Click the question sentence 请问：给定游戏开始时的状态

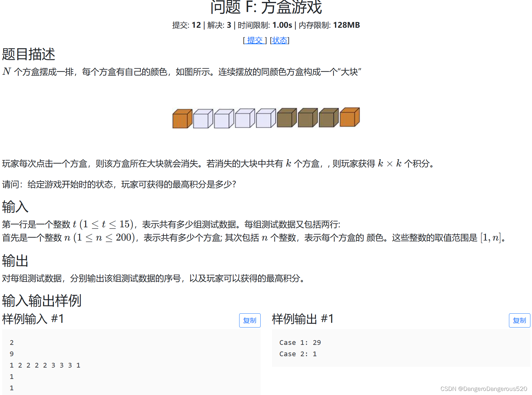click(119, 184)
